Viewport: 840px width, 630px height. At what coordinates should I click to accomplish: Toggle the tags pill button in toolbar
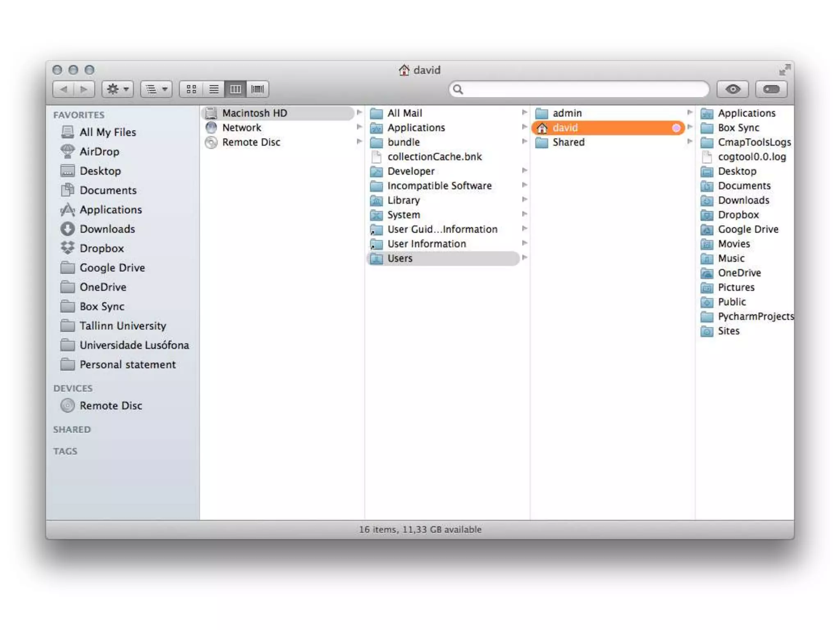[771, 89]
